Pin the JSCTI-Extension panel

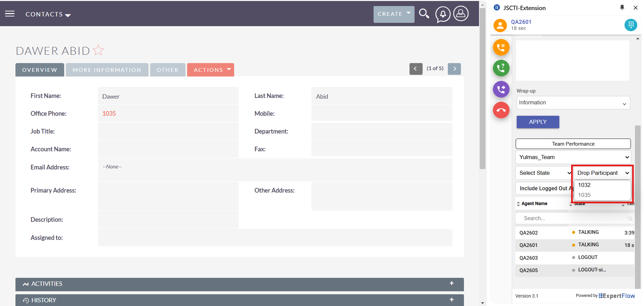pyautogui.click(x=622, y=7)
